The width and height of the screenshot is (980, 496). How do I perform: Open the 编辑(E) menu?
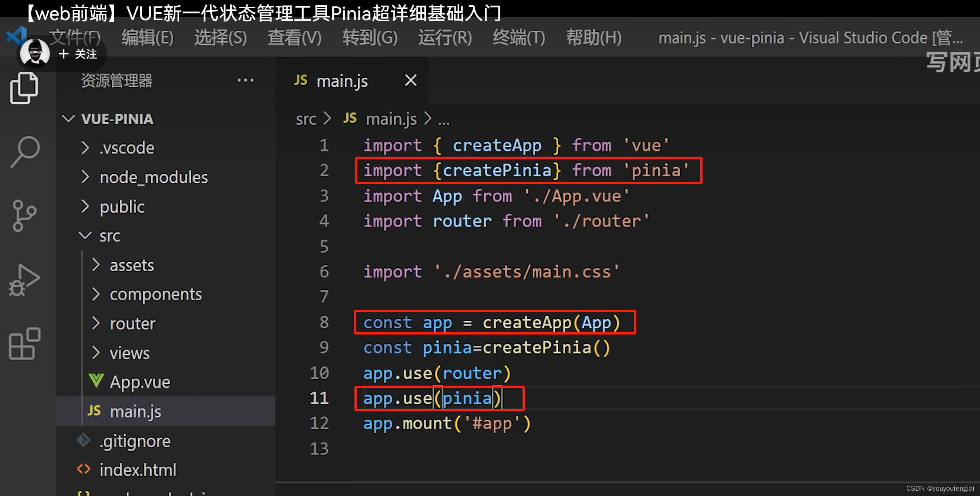tap(148, 38)
